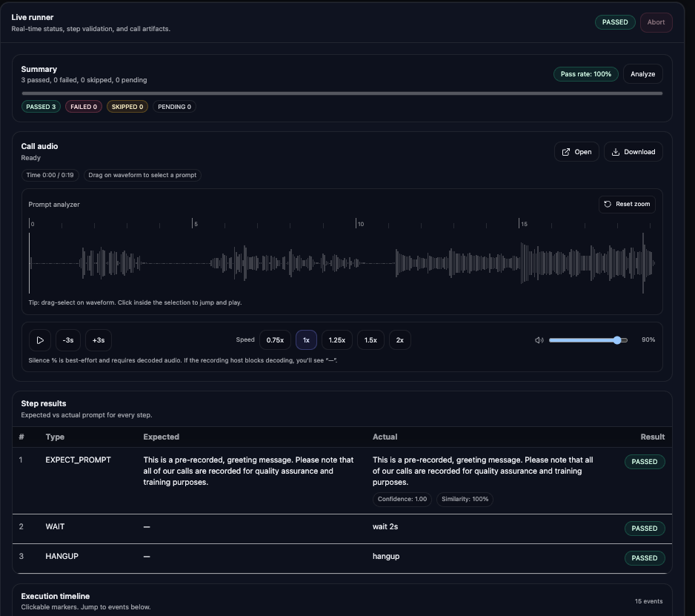Click the waveform at the 10 second marker
The image size is (695, 616).
357,263
